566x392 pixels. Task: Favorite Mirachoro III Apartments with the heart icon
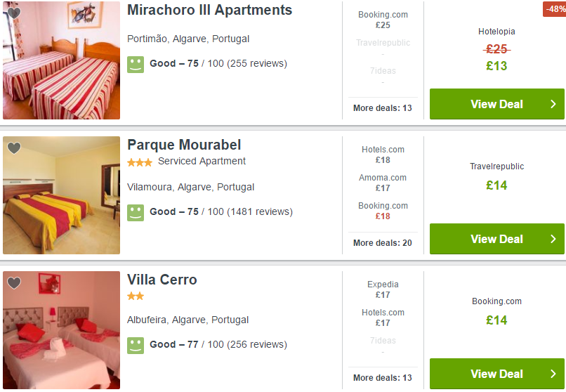click(x=14, y=13)
